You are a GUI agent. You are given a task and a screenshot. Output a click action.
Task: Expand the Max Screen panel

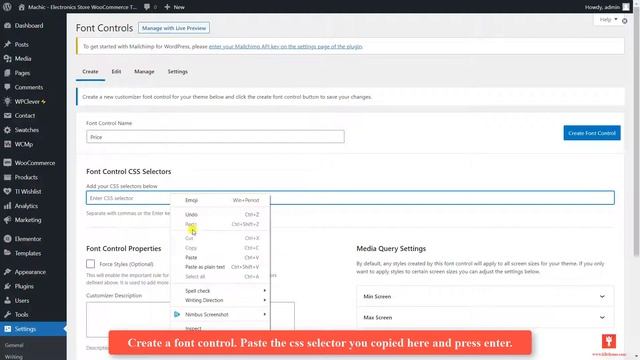pyautogui.click(x=485, y=317)
